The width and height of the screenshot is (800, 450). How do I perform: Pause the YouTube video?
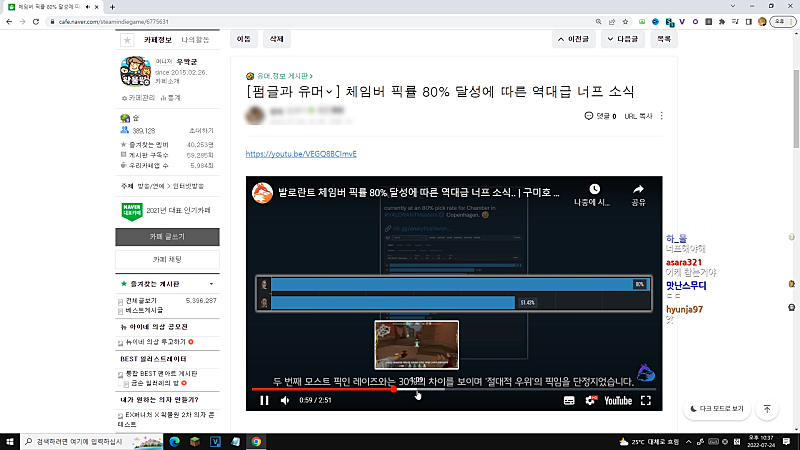(x=265, y=400)
